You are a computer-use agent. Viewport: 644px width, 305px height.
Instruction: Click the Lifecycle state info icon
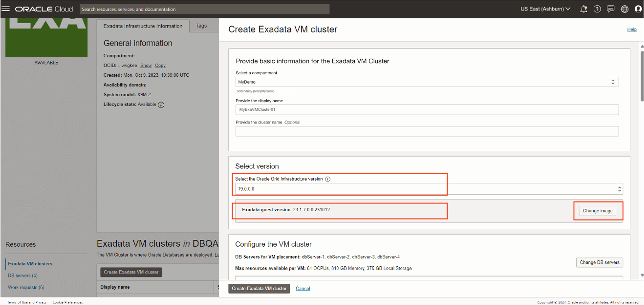pos(161,105)
